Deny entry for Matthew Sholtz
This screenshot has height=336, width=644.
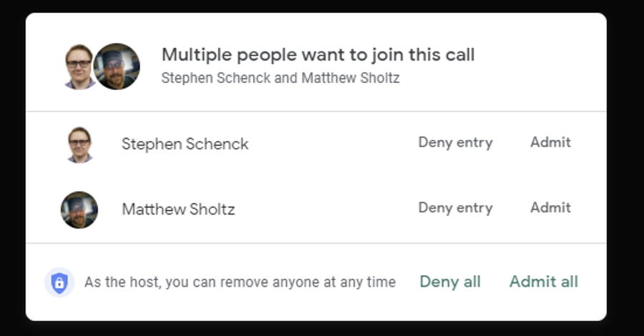pos(455,208)
